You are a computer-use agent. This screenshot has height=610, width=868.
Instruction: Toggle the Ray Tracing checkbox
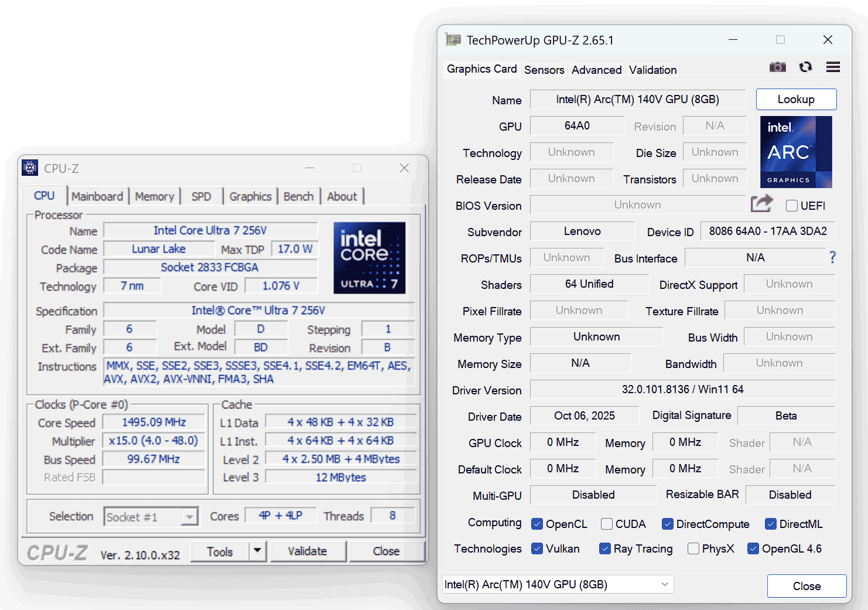pyautogui.click(x=605, y=548)
